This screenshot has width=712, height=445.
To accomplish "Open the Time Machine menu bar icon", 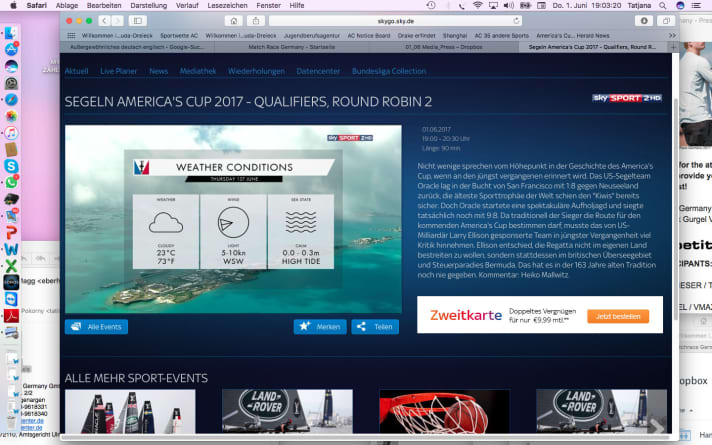I will tap(431, 5).
